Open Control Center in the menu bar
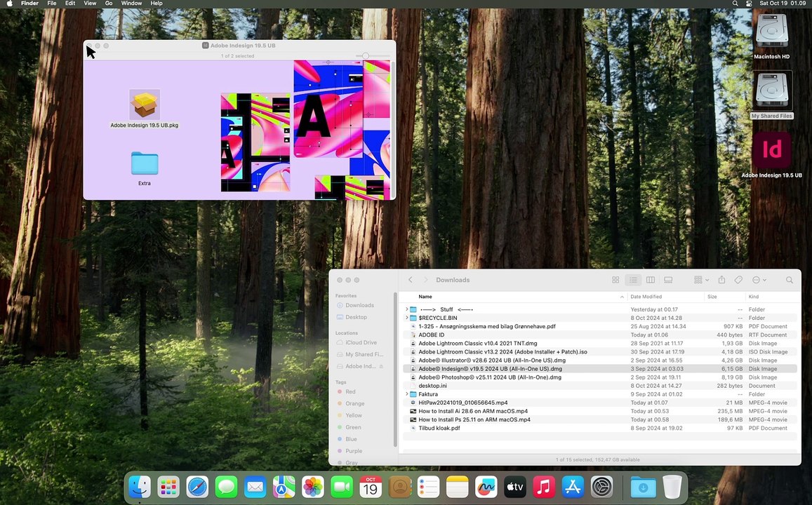The width and height of the screenshot is (812, 505). point(749,3)
